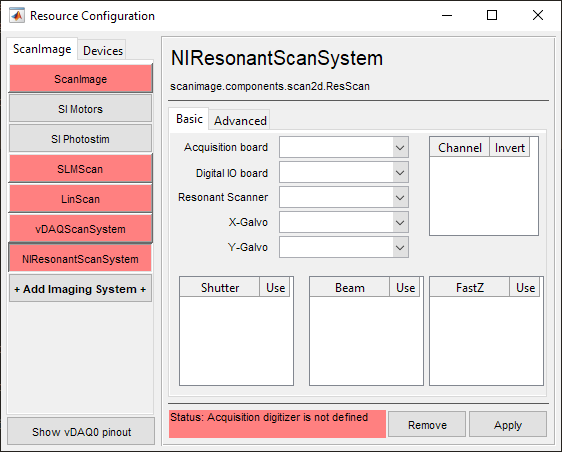Click the Acquisition board label
562x452 pixels.
226,147
